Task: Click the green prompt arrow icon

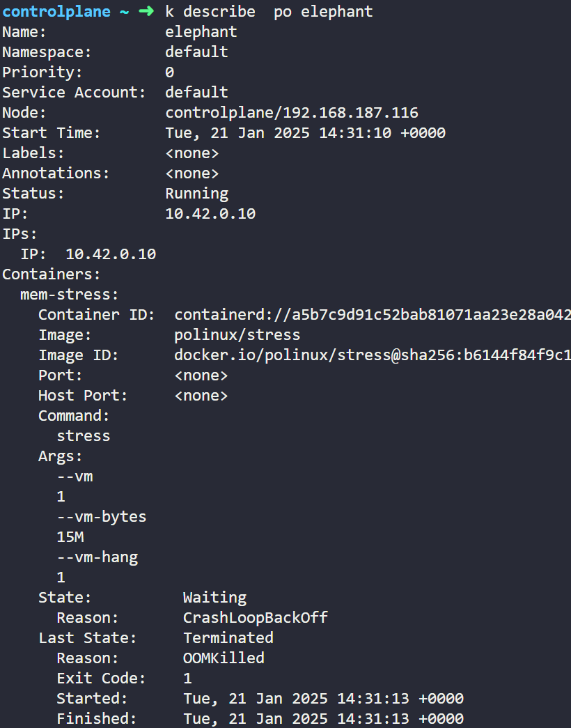Action: click(x=146, y=11)
